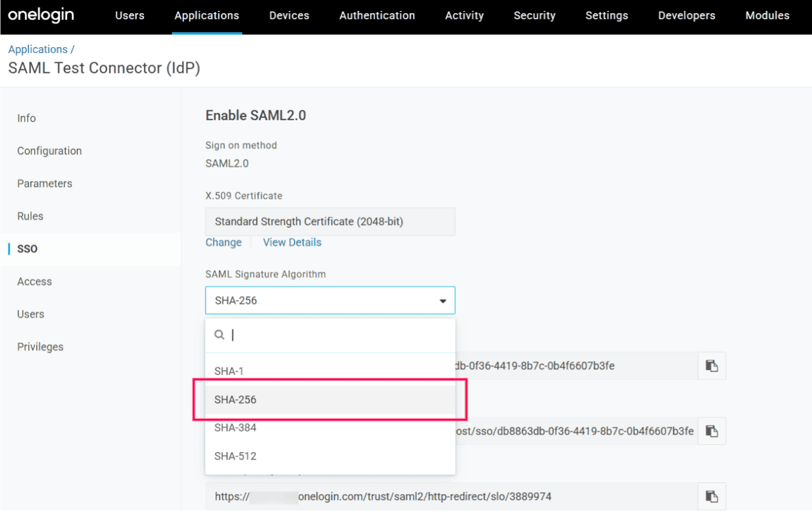Screen dimensions: 812x512
Task: Select SHA-512 from the algorithm list
Action: click(330, 456)
